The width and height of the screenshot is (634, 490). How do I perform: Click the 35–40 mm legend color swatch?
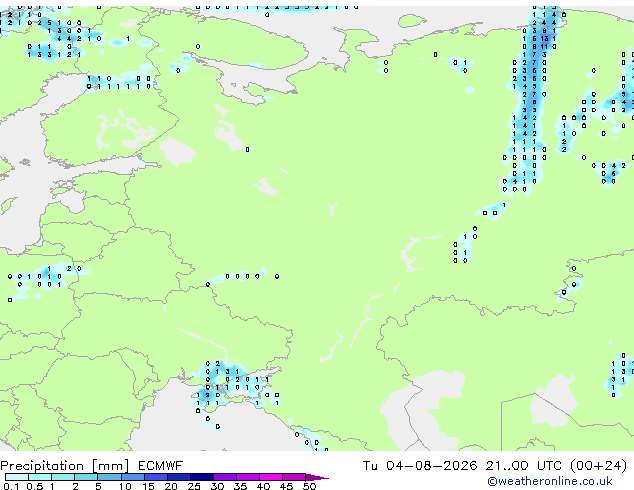pyautogui.click(x=247, y=477)
